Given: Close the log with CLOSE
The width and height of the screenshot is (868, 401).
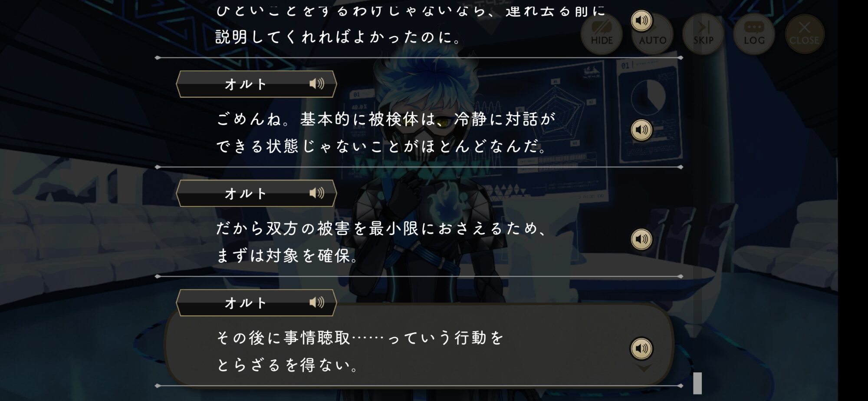Looking at the screenshot, I should point(804,34).
